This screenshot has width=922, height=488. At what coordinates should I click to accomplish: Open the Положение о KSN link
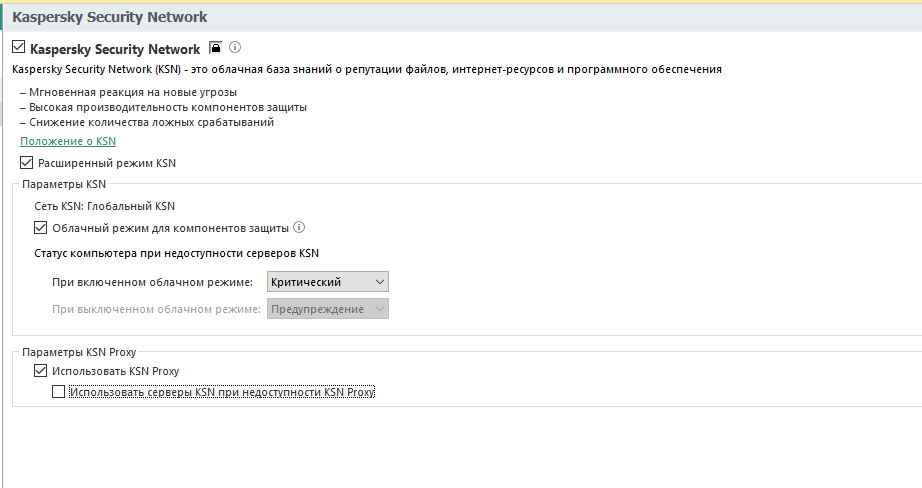(x=68, y=141)
